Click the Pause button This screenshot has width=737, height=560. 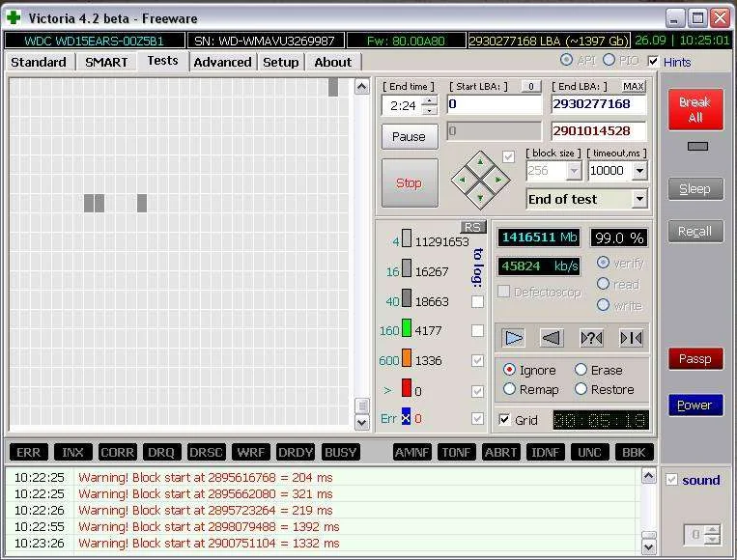click(x=410, y=137)
